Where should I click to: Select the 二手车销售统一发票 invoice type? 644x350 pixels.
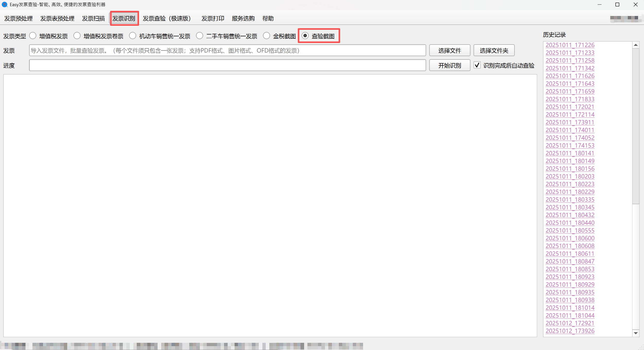[x=200, y=36]
